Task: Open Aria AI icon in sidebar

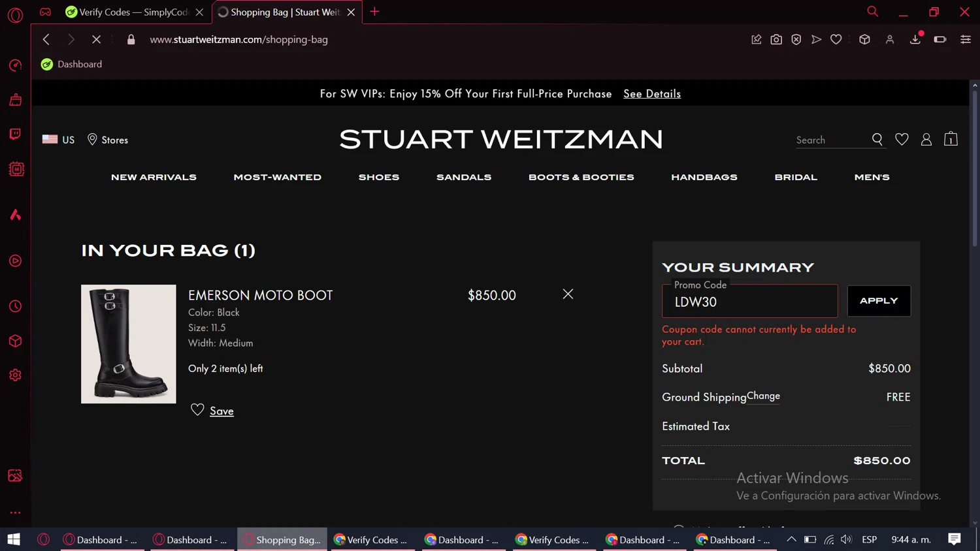Action: [15, 215]
